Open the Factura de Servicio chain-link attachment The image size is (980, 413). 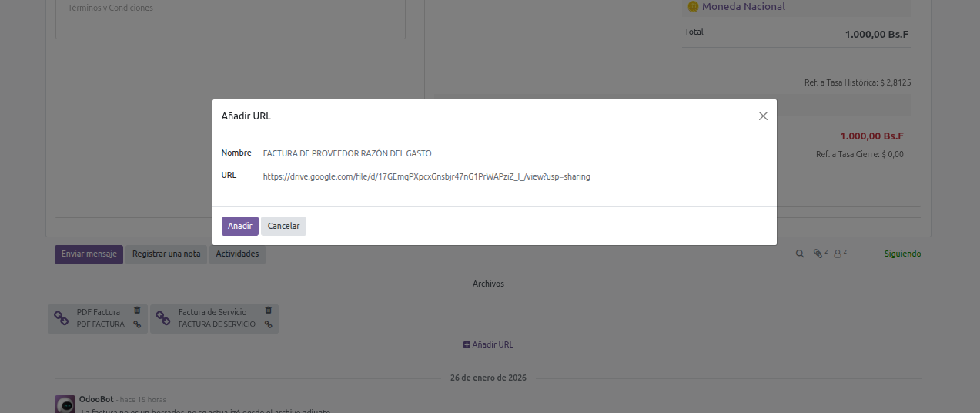click(163, 317)
